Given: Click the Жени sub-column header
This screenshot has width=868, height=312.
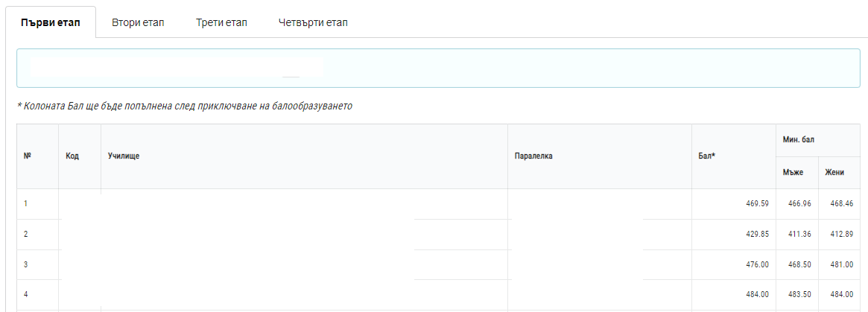Looking at the screenshot, I should click(834, 173).
